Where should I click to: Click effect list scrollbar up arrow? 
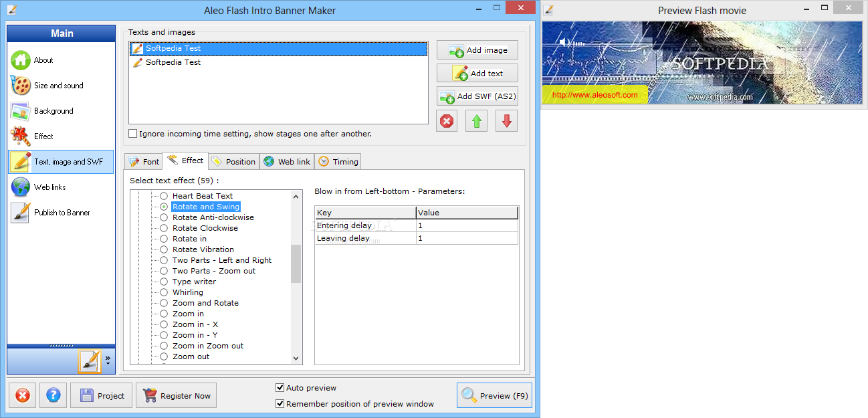point(296,196)
